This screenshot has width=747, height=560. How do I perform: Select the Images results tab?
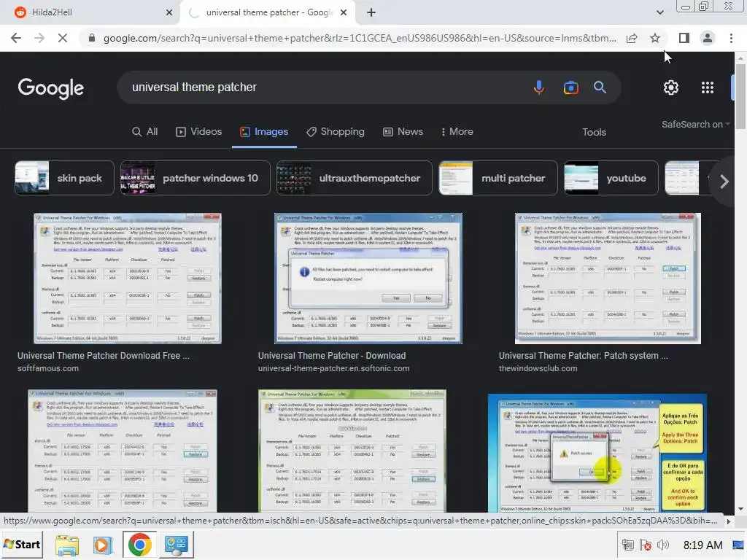pyautogui.click(x=264, y=132)
